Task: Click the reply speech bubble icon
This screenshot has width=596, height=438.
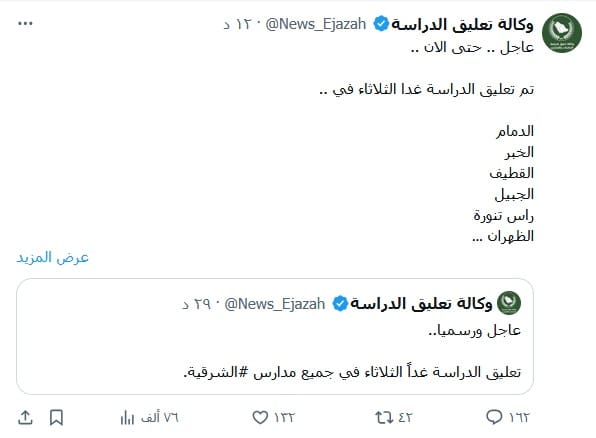Action: (494, 417)
